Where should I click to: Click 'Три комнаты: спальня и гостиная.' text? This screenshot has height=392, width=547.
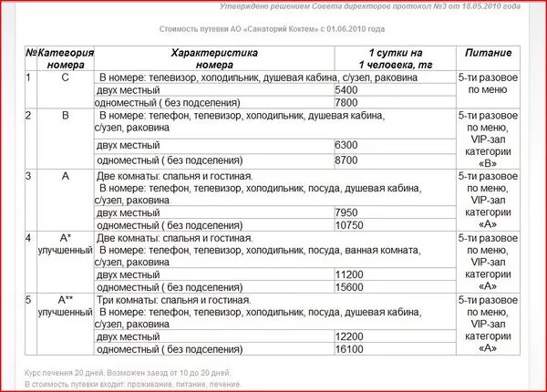tap(174, 300)
